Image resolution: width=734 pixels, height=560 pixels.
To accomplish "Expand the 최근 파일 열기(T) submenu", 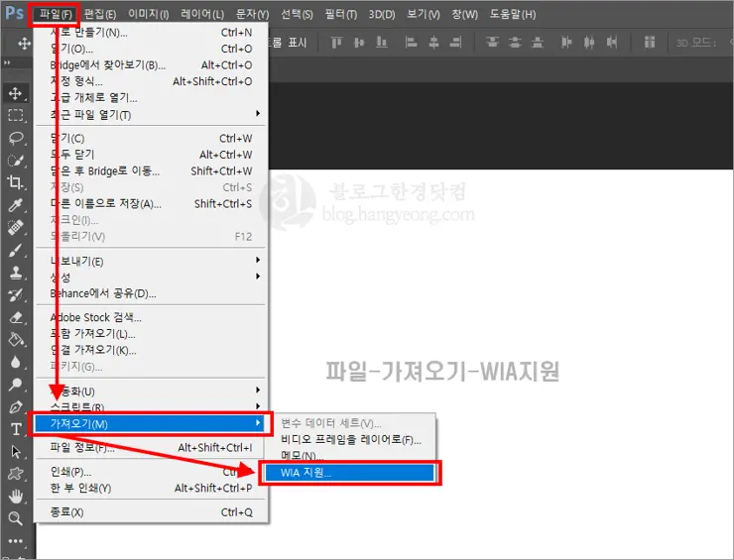I will pyautogui.click(x=150, y=114).
